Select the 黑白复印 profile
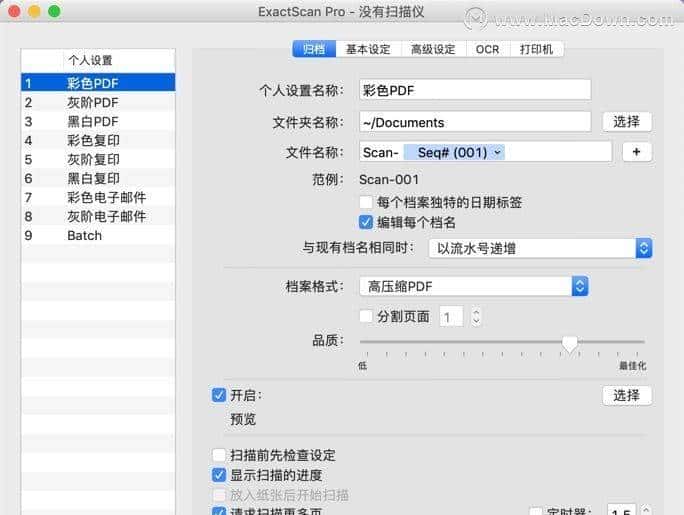684x515 pixels. (98, 178)
